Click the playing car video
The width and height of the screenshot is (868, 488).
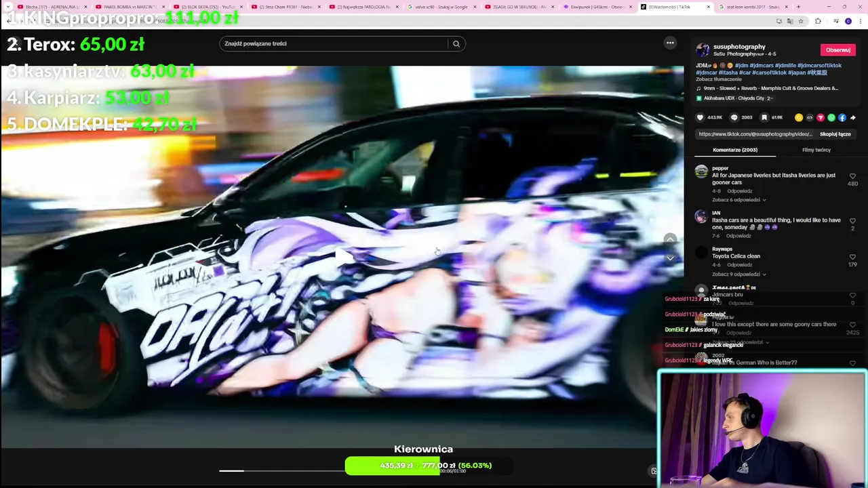(342, 256)
